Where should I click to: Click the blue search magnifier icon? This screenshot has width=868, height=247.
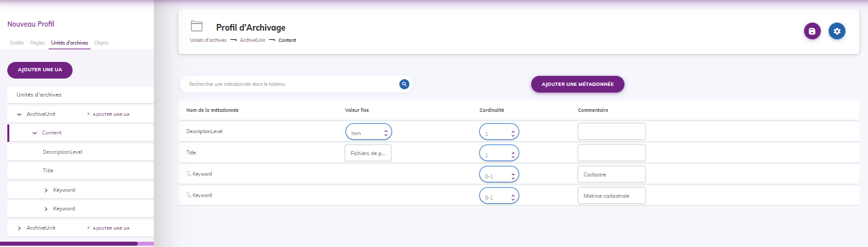(403, 84)
